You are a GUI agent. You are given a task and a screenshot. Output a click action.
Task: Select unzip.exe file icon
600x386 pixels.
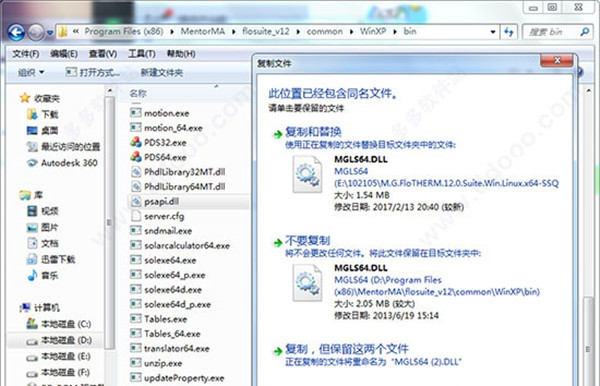pyautogui.click(x=136, y=363)
